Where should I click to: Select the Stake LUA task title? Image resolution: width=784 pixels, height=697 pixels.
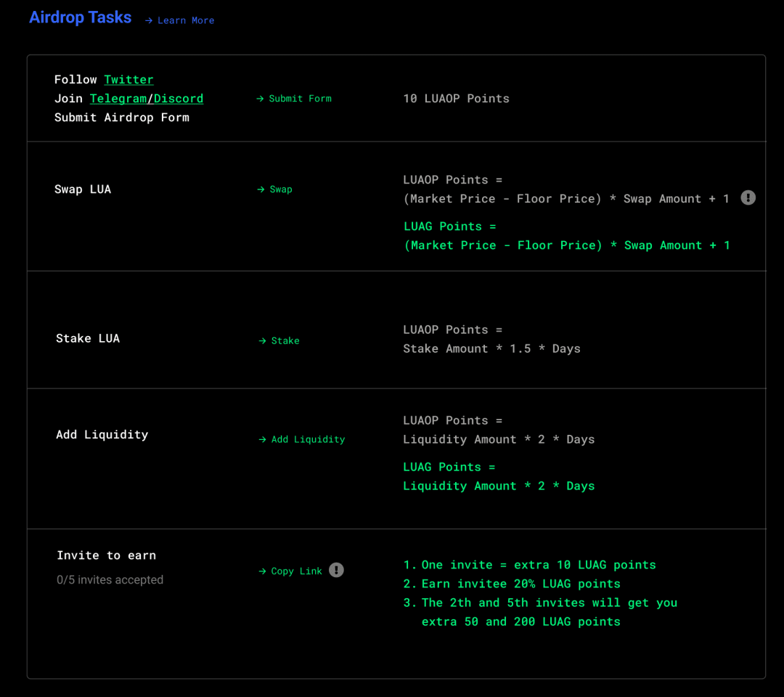point(88,338)
